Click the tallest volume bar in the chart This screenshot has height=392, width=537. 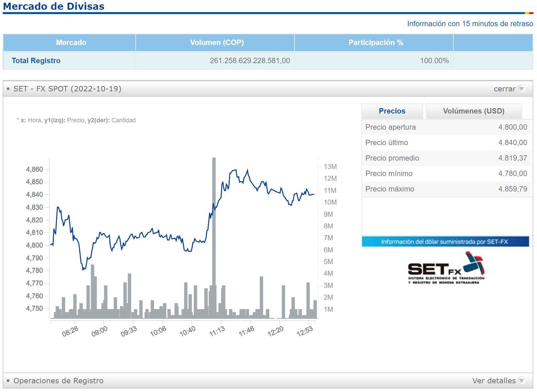coord(214,235)
